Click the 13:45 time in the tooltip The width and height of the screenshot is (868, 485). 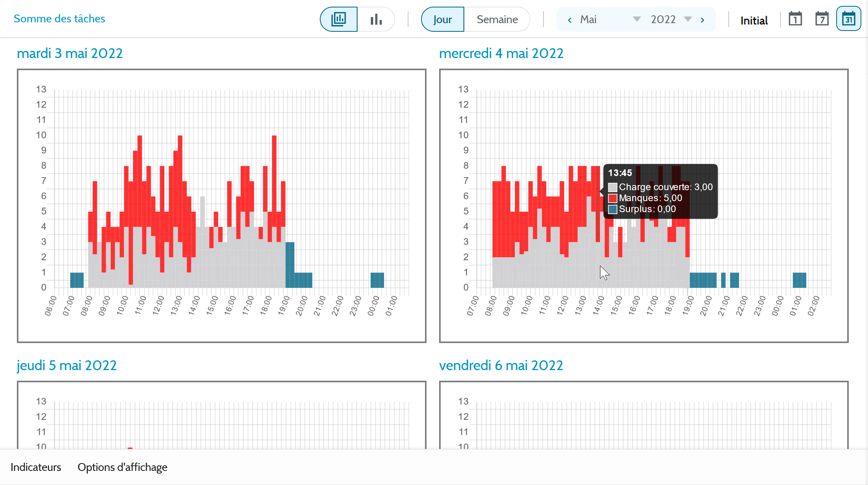tap(620, 173)
